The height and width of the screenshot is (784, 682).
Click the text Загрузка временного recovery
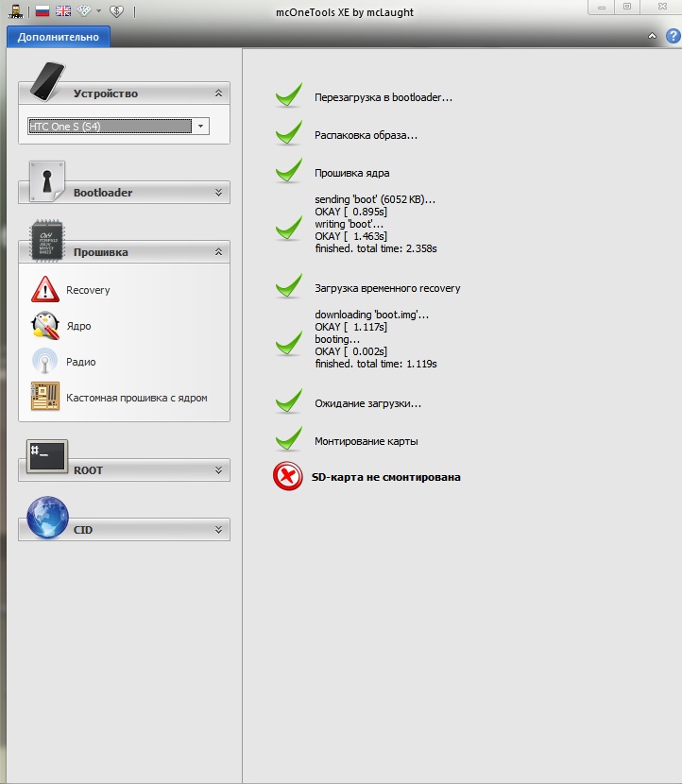[387, 288]
